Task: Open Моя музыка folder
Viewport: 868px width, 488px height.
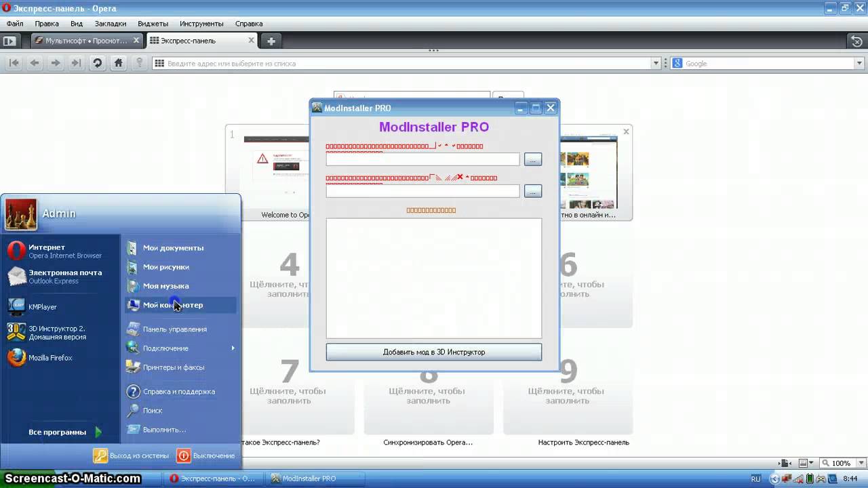Action: 165,286
